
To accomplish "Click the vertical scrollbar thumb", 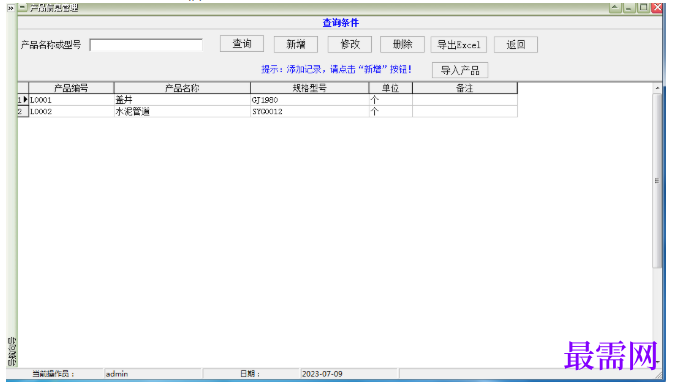I will point(657,181).
